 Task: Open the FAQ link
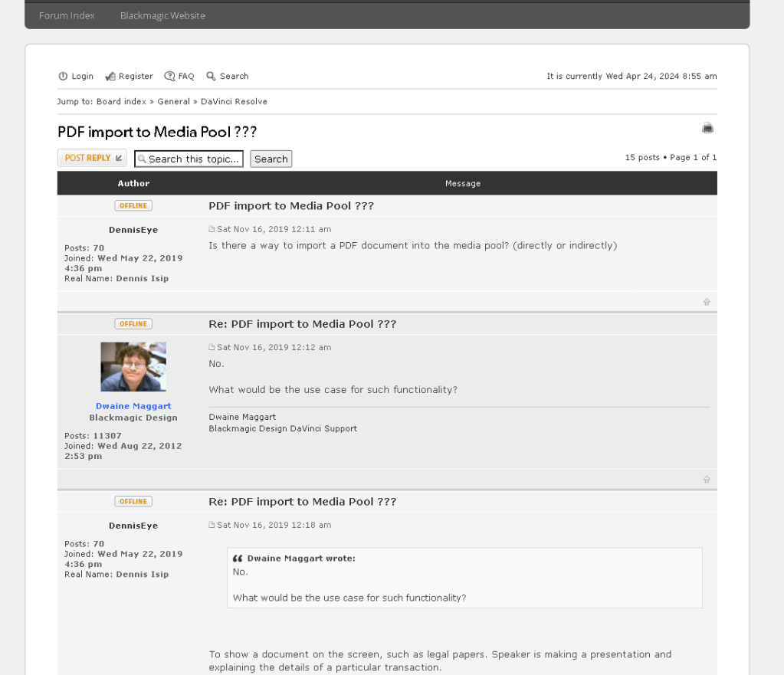coord(186,76)
